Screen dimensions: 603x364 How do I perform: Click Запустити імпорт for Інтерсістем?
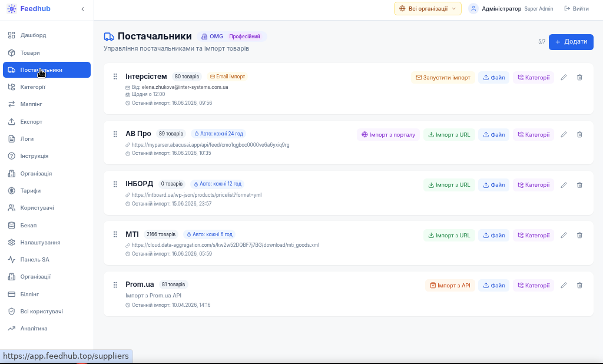(x=443, y=77)
